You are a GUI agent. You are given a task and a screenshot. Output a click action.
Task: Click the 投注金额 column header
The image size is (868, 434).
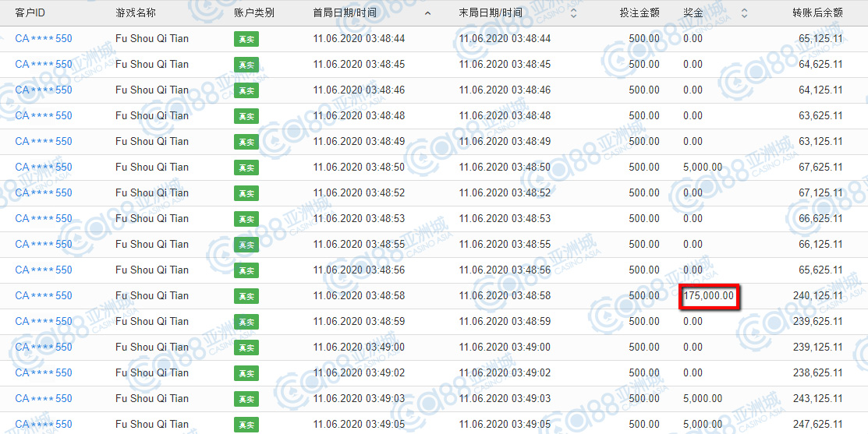639,13
